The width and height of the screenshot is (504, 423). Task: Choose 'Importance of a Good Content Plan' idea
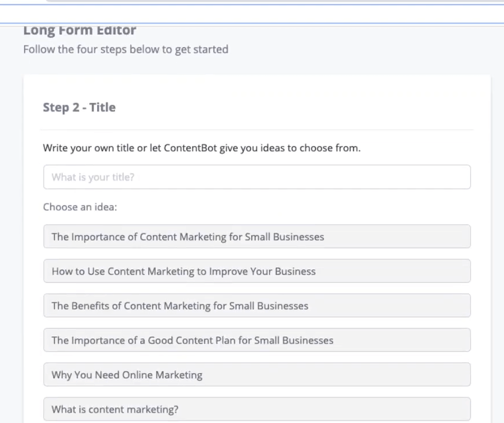(x=257, y=340)
